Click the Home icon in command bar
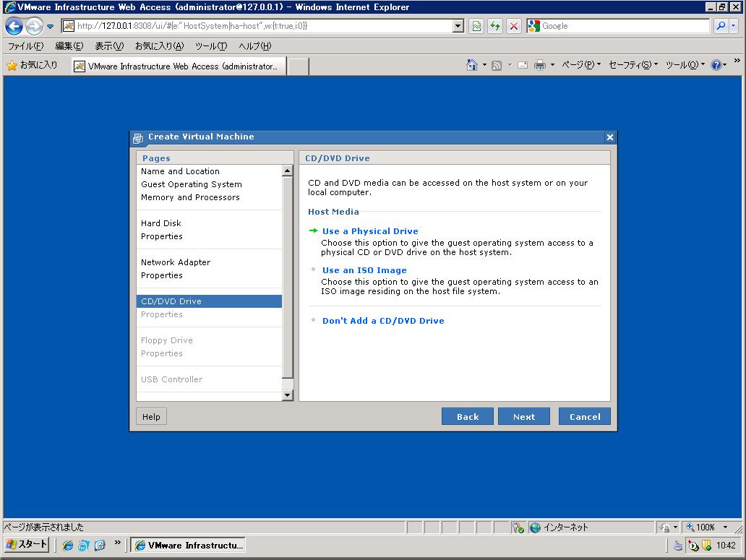746x560 pixels. coord(471,65)
